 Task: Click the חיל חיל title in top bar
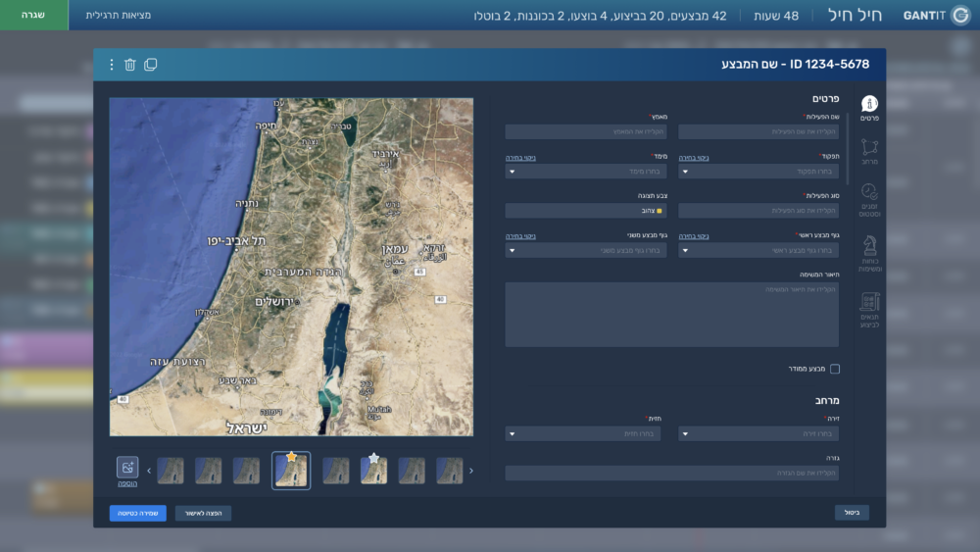[855, 15]
